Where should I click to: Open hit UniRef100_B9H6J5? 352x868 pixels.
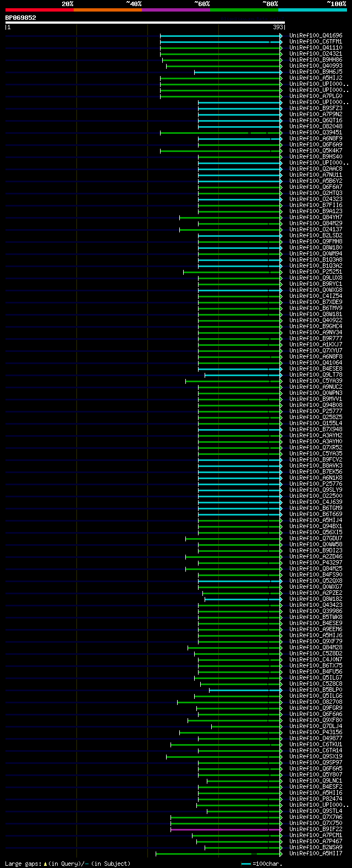316,72
